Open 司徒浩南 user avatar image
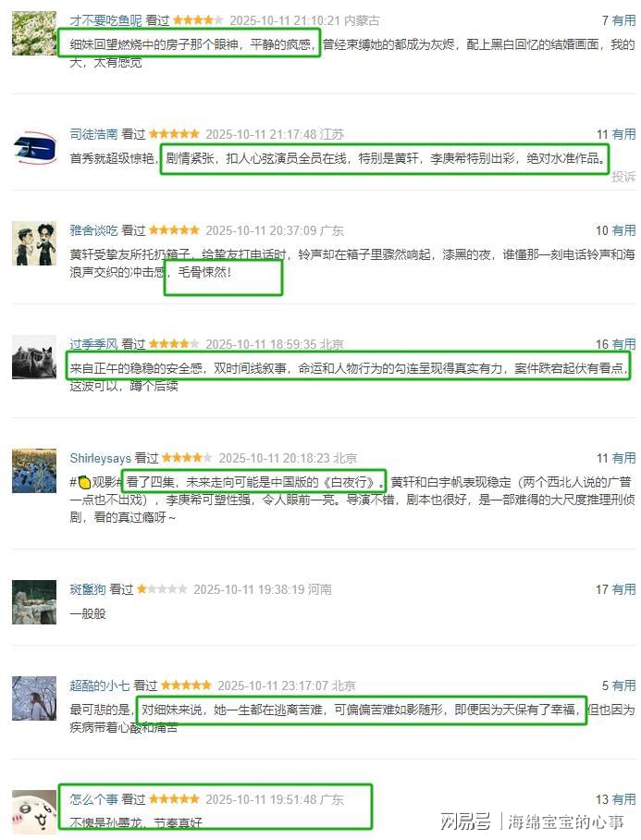 [33, 147]
